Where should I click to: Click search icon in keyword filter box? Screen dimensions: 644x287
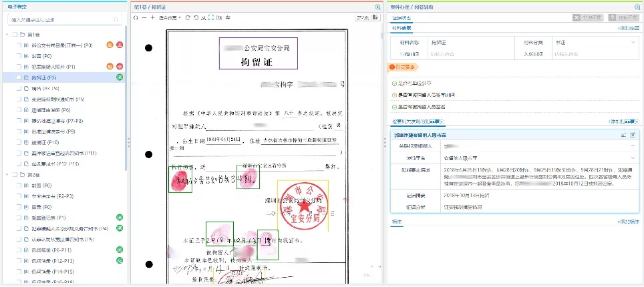click(116, 20)
